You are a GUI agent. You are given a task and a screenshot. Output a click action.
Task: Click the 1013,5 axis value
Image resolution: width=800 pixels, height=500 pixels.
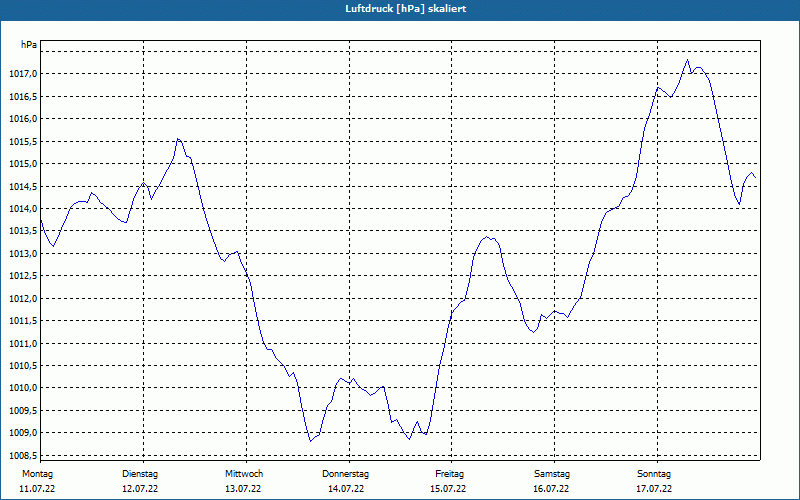(23, 231)
